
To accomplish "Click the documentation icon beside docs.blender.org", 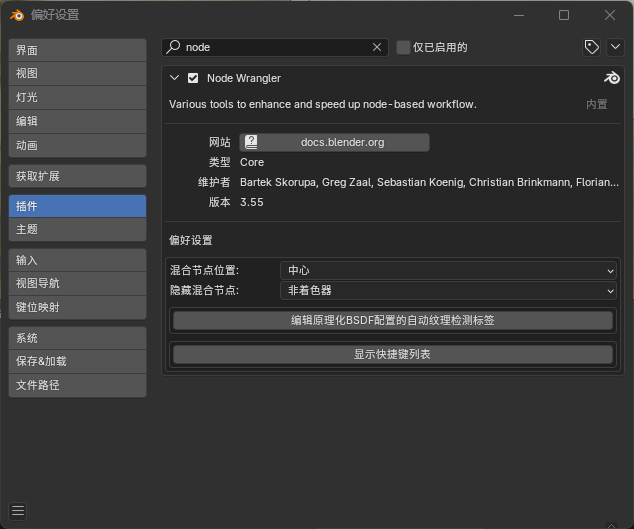I will (251, 142).
